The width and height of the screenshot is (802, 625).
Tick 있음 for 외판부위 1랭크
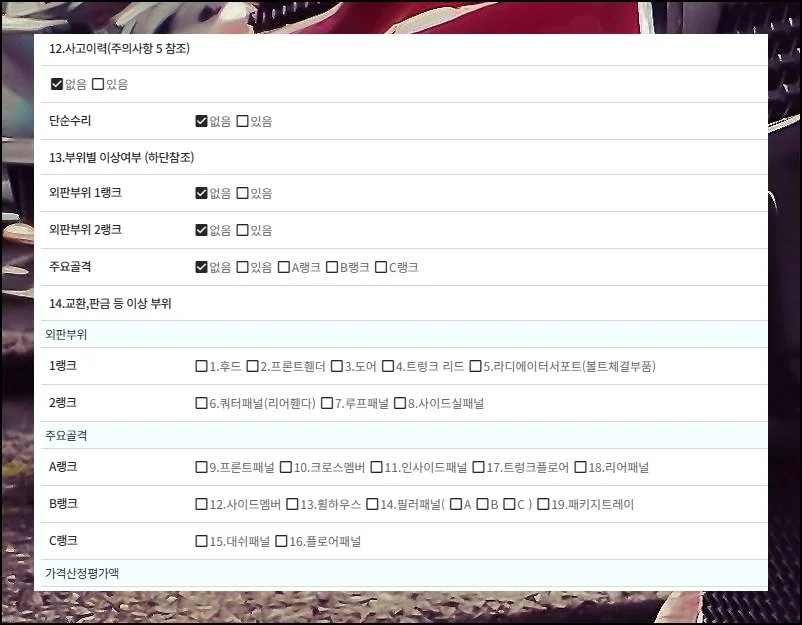(x=242, y=193)
